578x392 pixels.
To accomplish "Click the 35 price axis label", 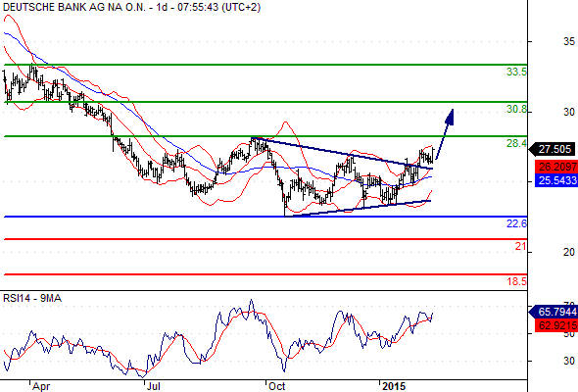I will 569,41.
